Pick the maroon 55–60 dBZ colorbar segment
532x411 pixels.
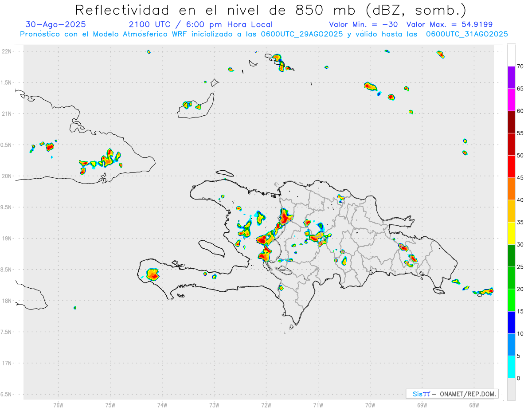pos(511,122)
